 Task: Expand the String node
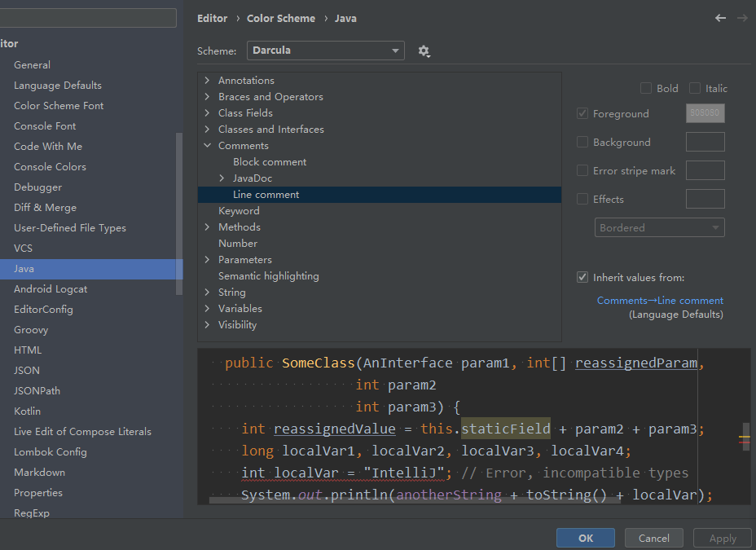(207, 293)
